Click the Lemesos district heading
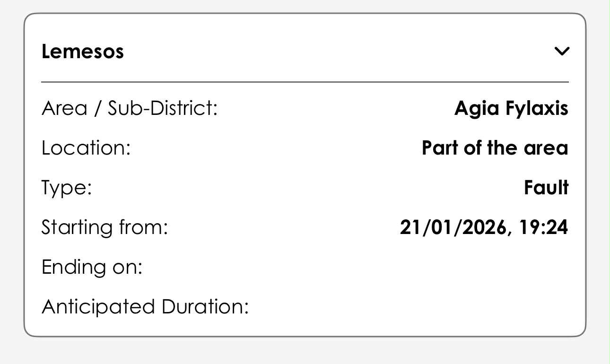The height and width of the screenshot is (364, 610). [83, 51]
